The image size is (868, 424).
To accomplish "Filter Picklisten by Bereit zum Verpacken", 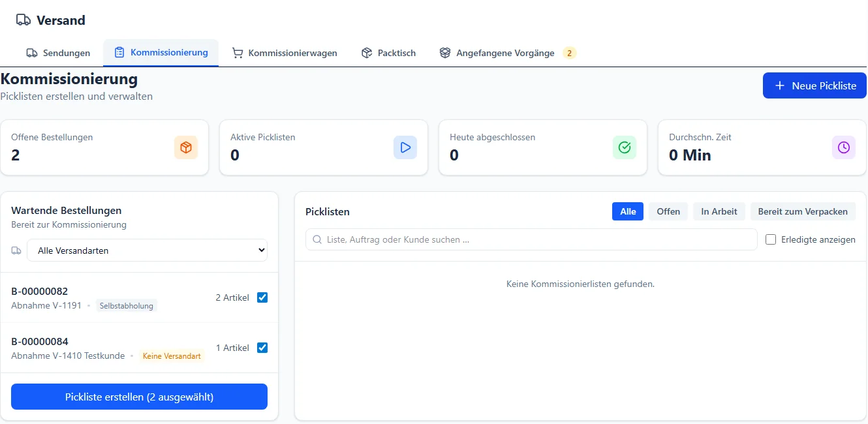I will [803, 211].
